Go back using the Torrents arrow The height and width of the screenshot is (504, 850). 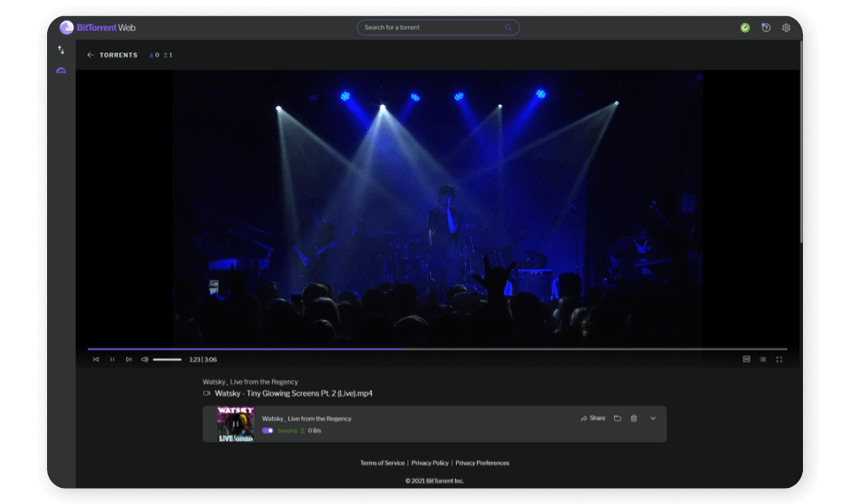pos(91,55)
